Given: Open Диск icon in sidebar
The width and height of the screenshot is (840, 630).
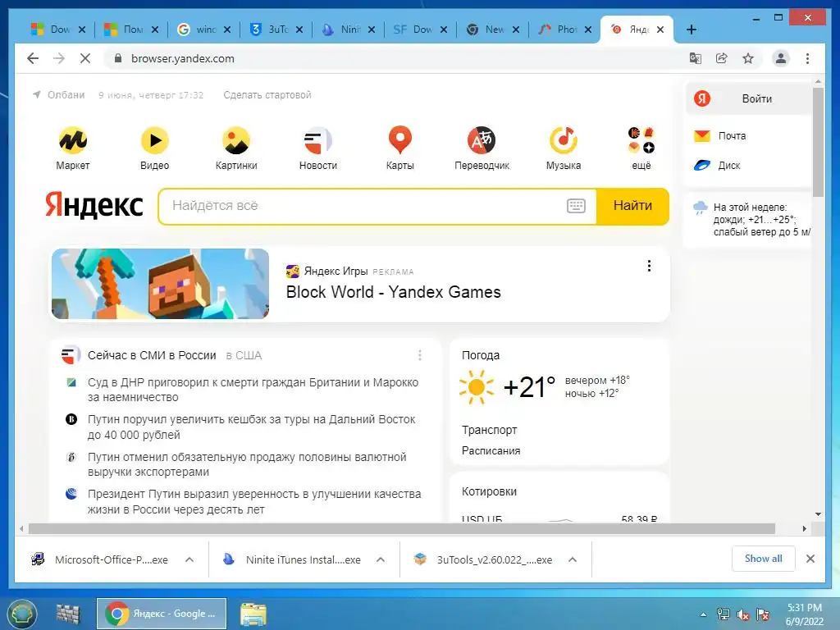Looking at the screenshot, I should [x=702, y=166].
